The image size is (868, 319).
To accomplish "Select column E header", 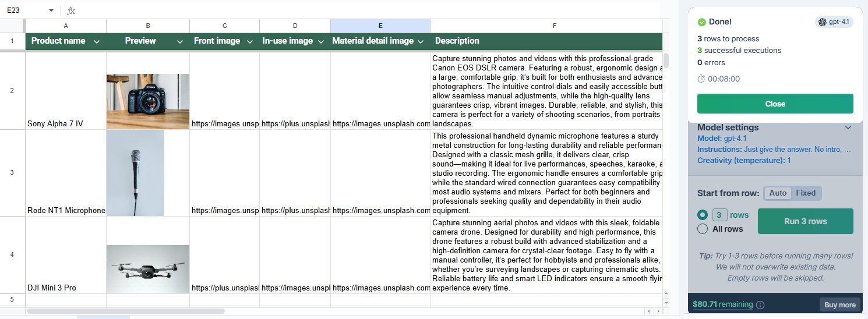I will coord(380,26).
